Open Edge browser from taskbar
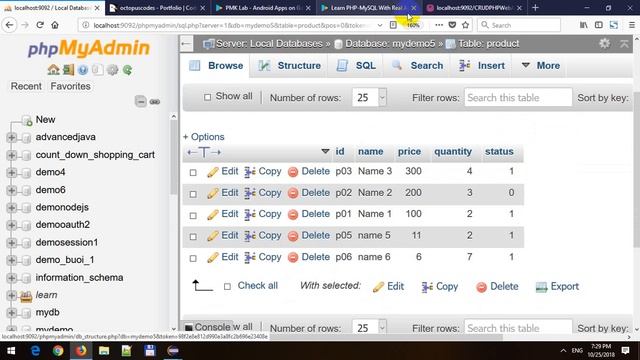The height and width of the screenshot is (360, 640). [x=35, y=351]
